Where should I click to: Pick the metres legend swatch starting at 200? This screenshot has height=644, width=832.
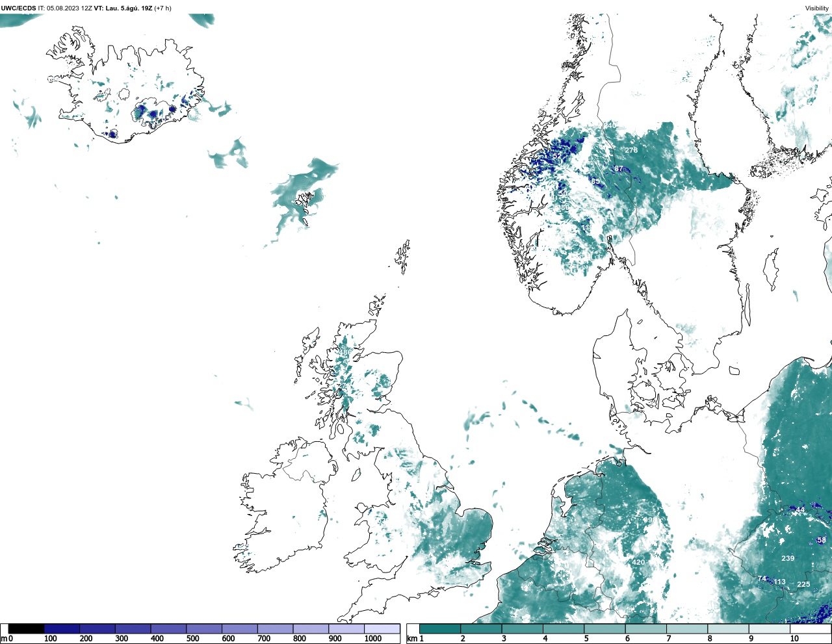97,628
